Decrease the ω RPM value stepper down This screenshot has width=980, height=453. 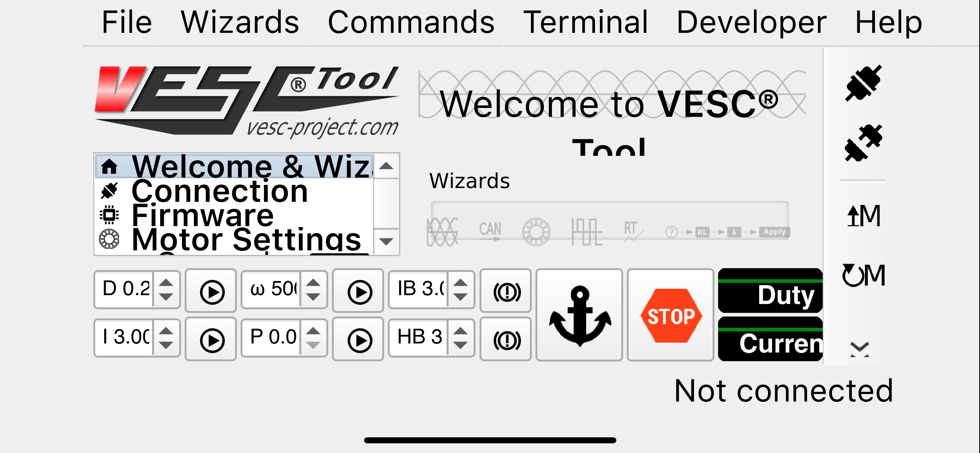(x=313, y=298)
